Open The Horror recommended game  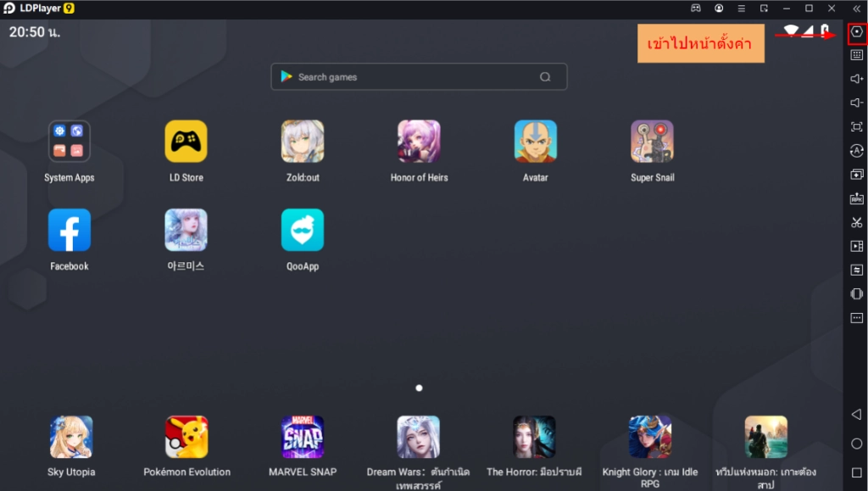coord(534,437)
